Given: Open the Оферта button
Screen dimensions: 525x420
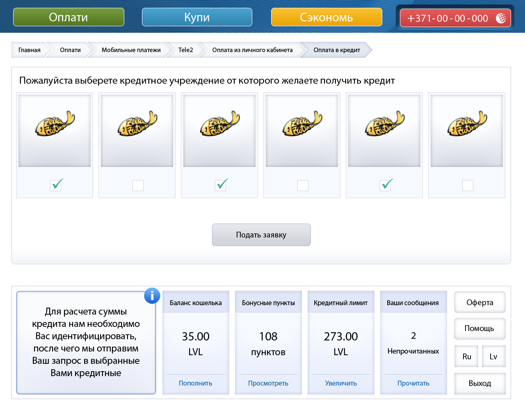Looking at the screenshot, I should click(480, 302).
